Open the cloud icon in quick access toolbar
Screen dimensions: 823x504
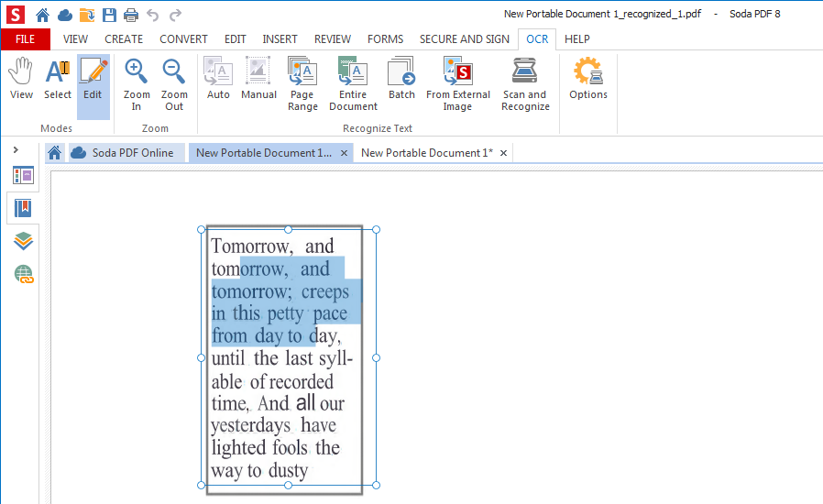coord(64,16)
